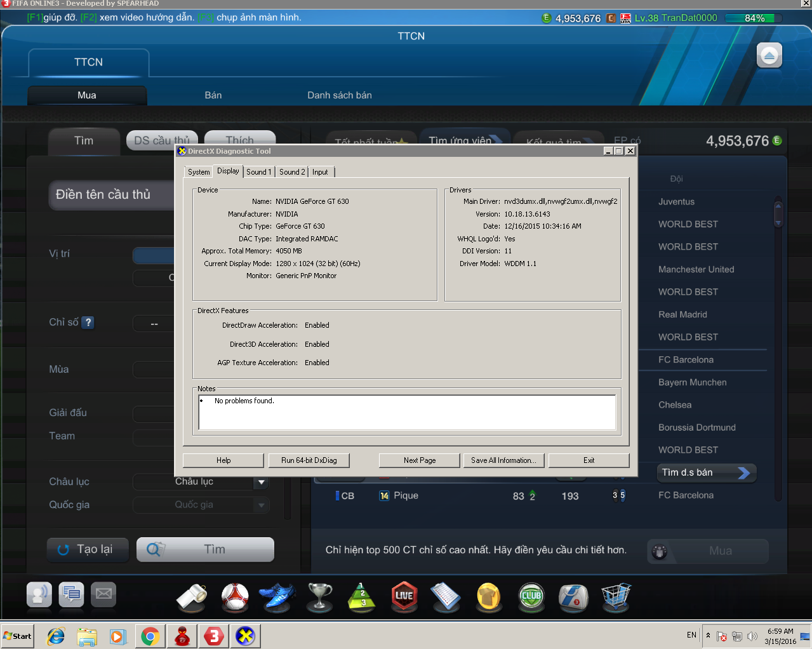Click the team list scrollbar
Screen dimensions: 812x649
778,213
